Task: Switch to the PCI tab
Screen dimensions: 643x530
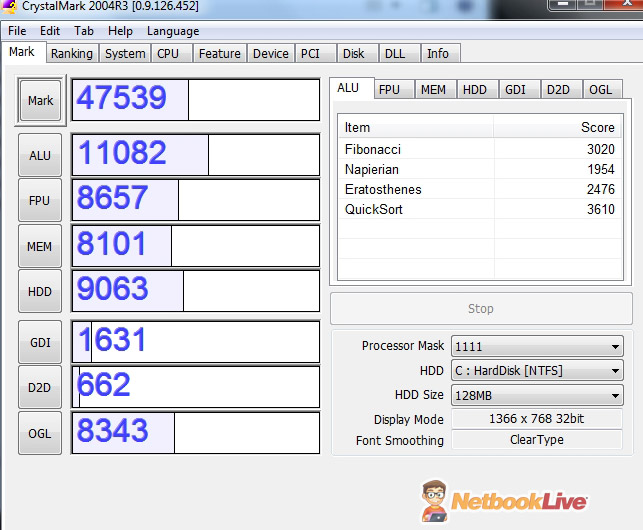Action: 315,53
